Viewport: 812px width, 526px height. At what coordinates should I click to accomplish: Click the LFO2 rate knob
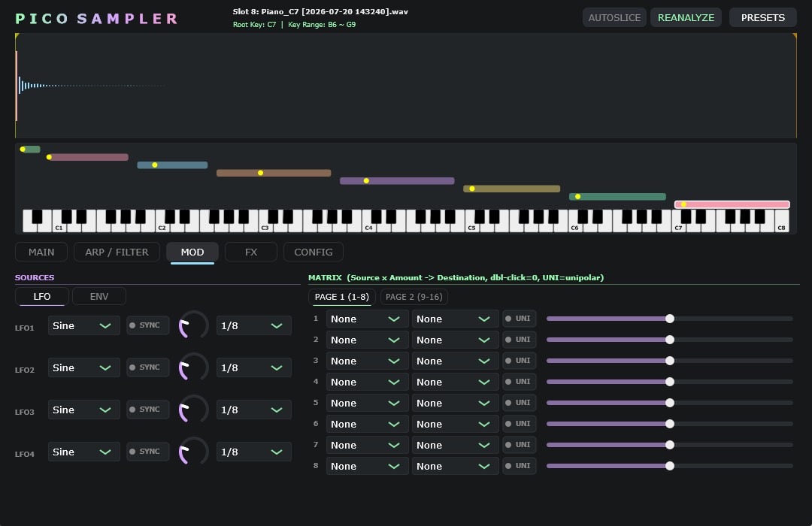[193, 367]
